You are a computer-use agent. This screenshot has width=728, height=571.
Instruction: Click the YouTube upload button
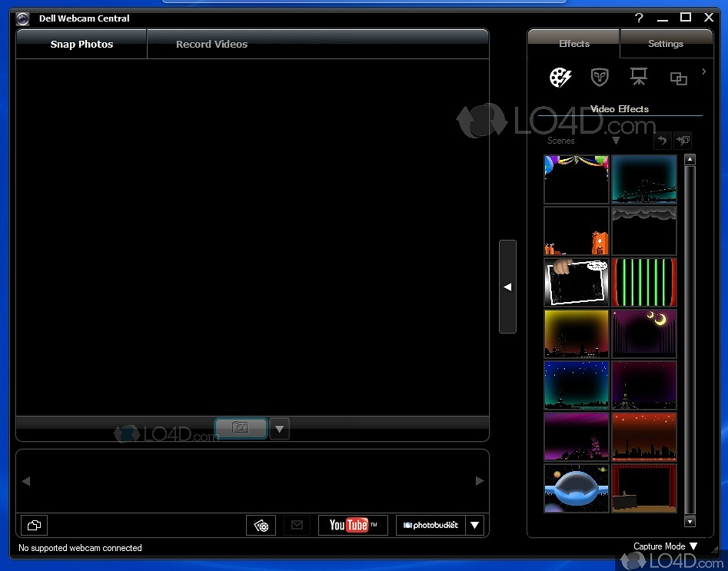pyautogui.click(x=353, y=525)
